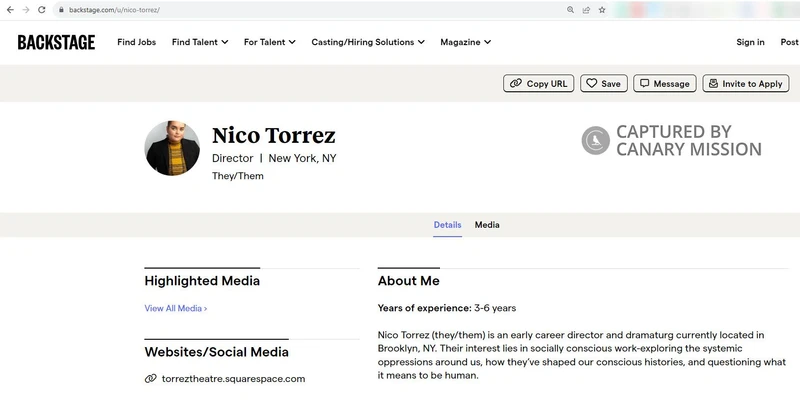Open the zoom magnifier icon in address bar
This screenshot has width=800, height=406.
(x=570, y=10)
